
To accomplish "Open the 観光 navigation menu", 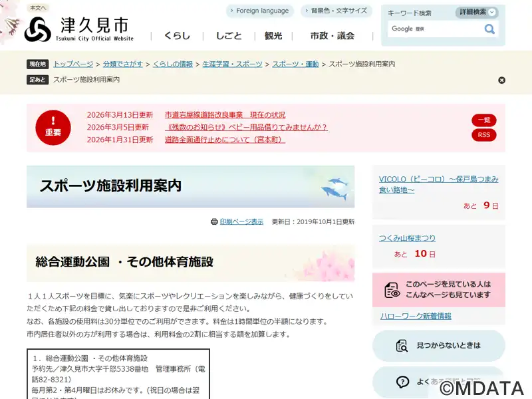I will point(273,36).
